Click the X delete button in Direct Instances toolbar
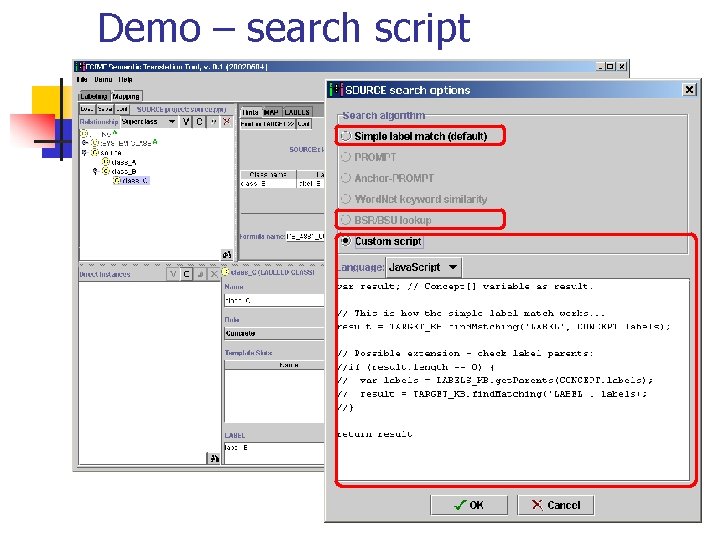 coord(214,274)
